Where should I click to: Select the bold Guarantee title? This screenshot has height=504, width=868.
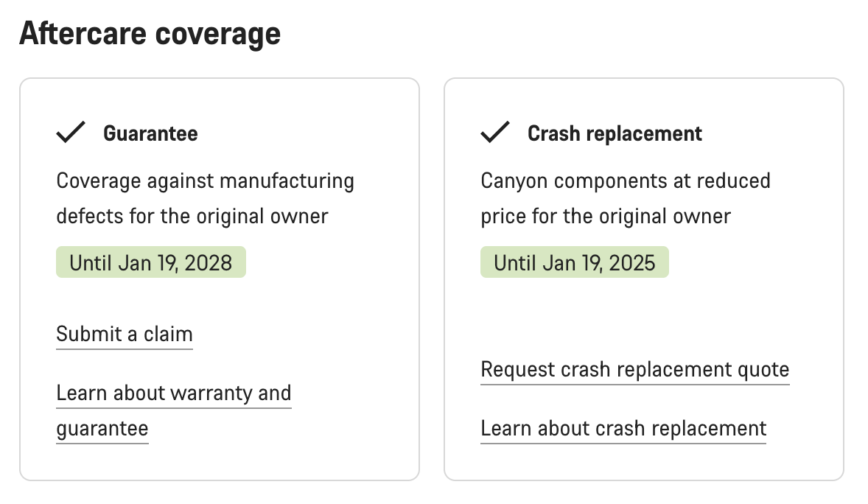click(x=150, y=133)
